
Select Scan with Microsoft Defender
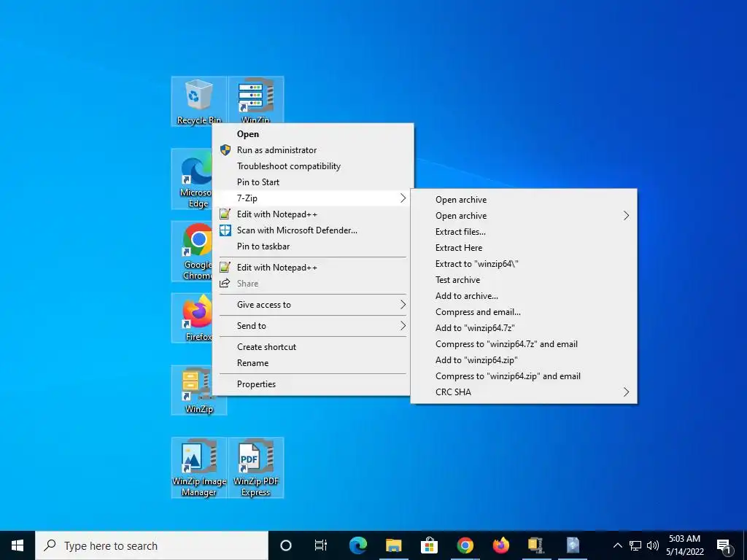click(x=312, y=230)
